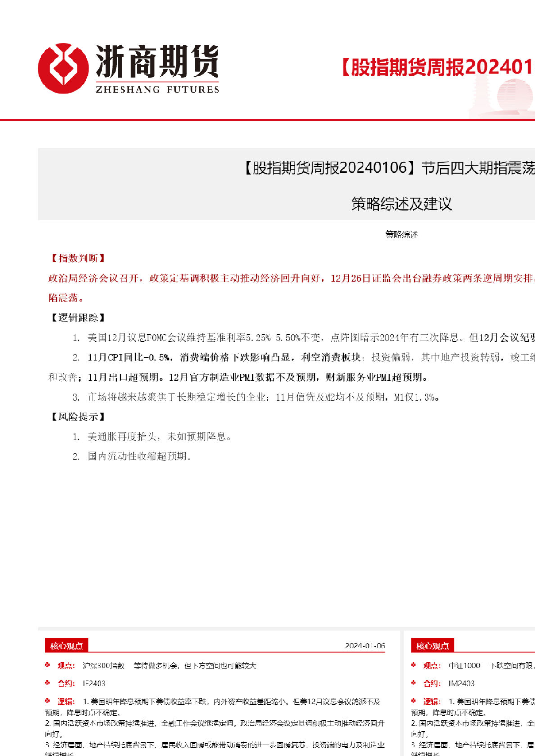Click the 【指数判断】 red section label
This screenshot has height=756, width=535.
click(77, 258)
